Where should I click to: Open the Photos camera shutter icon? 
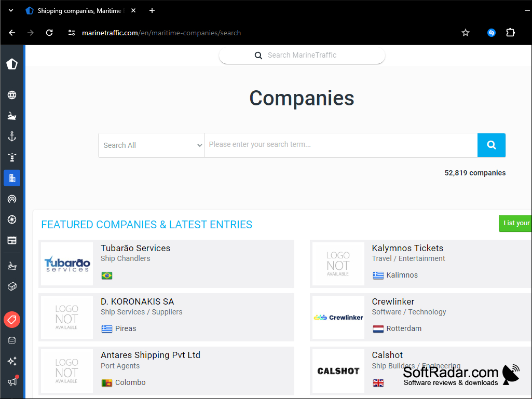pos(12,219)
